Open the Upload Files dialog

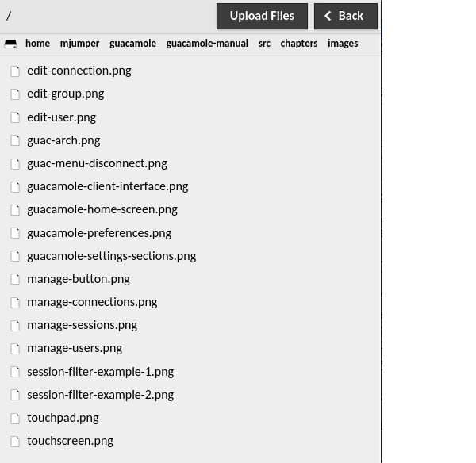pos(262,16)
